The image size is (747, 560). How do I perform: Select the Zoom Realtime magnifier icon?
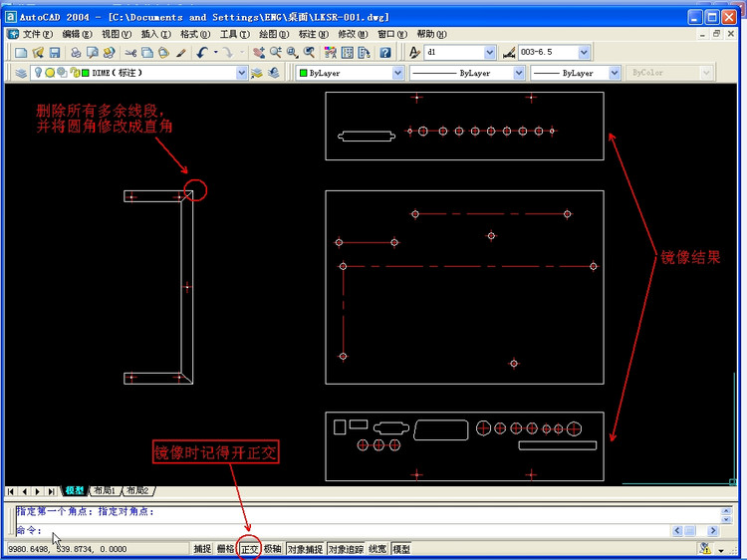click(x=276, y=53)
